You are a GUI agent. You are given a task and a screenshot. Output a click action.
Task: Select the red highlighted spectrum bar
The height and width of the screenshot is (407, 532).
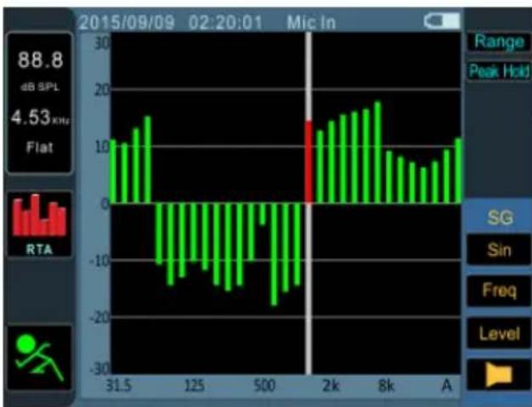point(308,161)
